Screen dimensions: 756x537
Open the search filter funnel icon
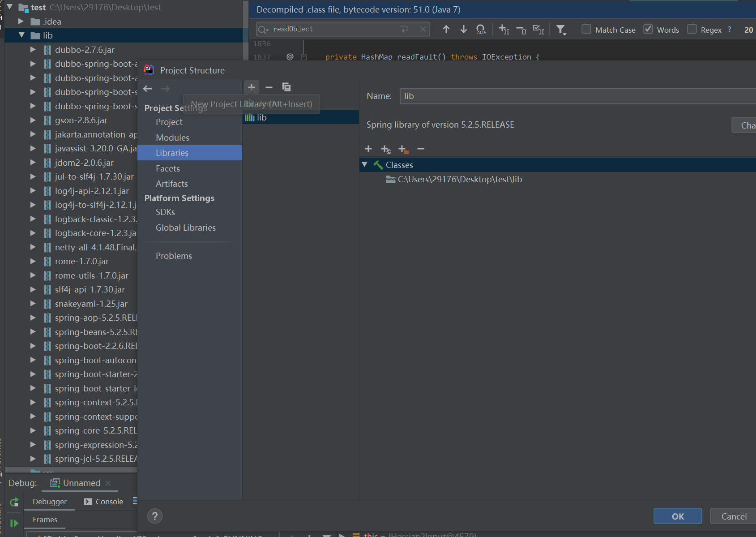point(561,30)
